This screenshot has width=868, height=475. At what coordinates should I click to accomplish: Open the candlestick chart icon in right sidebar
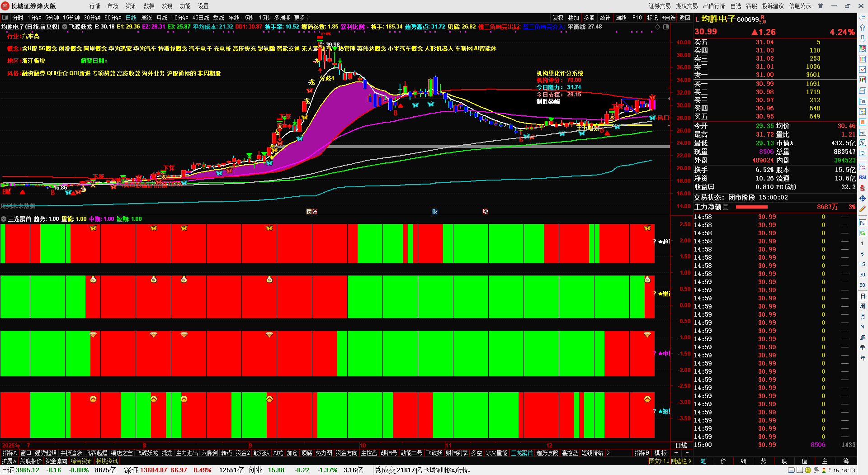pos(863,80)
